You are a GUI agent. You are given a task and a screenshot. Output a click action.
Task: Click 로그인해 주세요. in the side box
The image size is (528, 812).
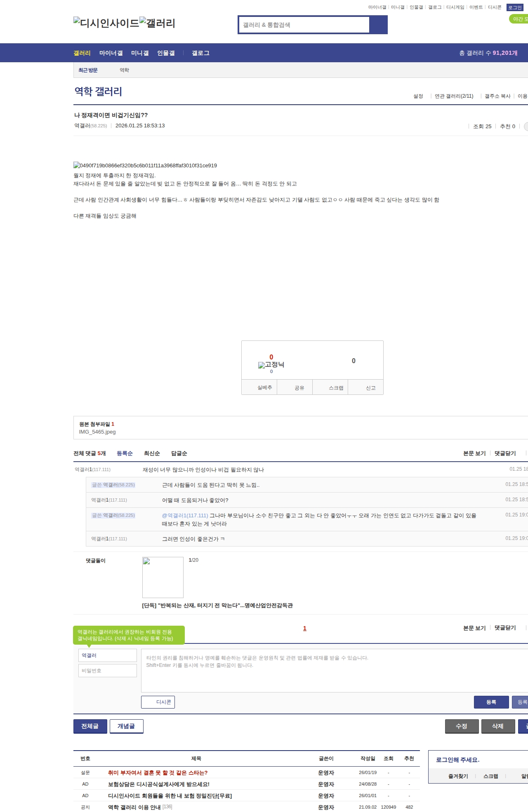point(457,760)
